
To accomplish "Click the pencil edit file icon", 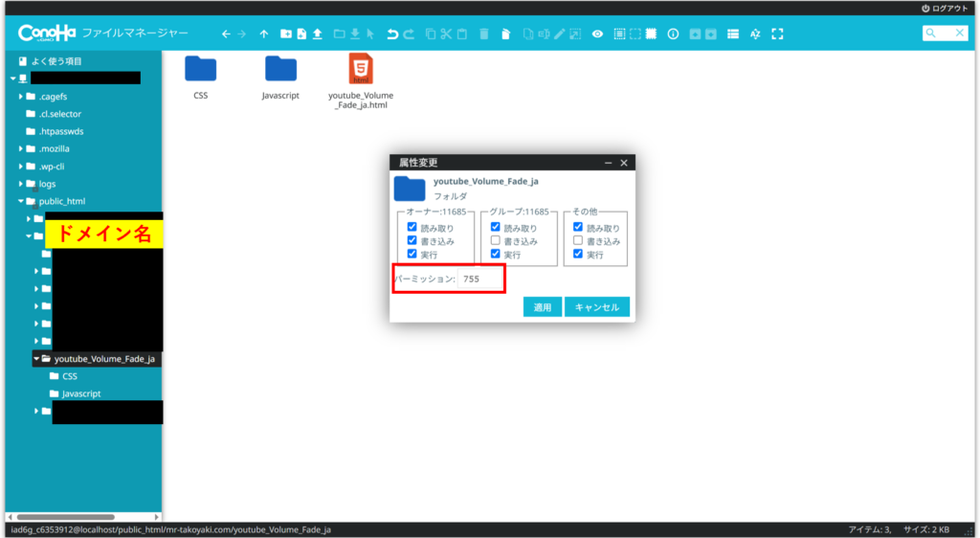I will coord(559,34).
